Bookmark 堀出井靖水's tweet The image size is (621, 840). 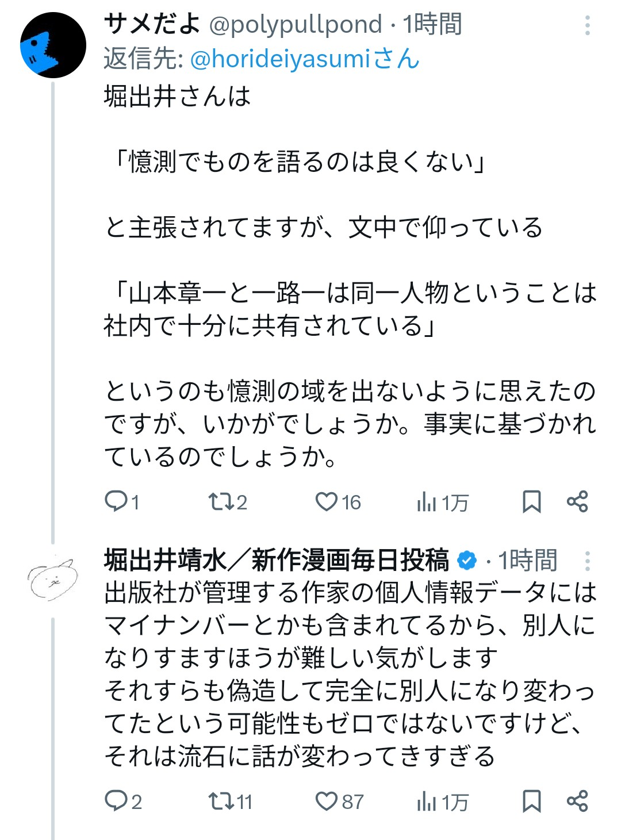coord(531,801)
